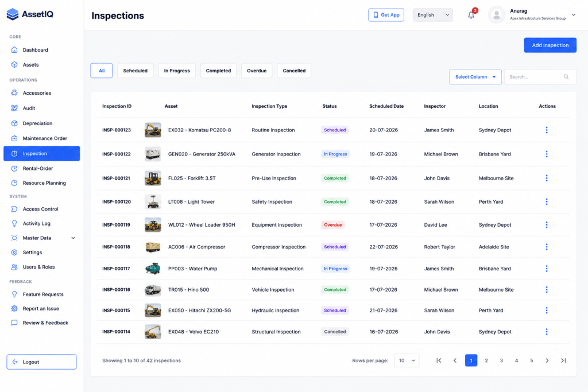Image resolution: width=588 pixels, height=392 pixels.
Task: Click the Wheel Loader 950H thumbnail
Action: [153, 225]
